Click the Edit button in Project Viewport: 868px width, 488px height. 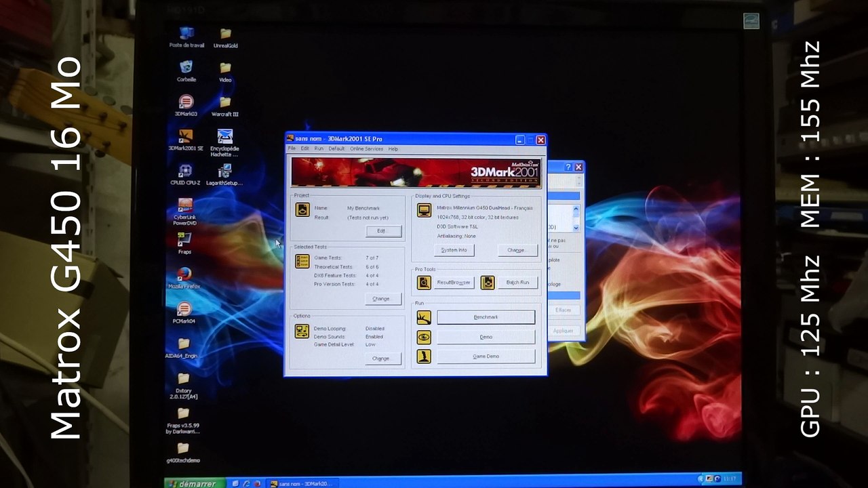[384, 231]
